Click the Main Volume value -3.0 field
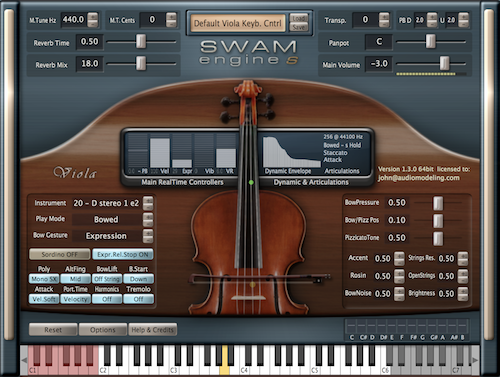500x377 pixels. [x=379, y=63]
